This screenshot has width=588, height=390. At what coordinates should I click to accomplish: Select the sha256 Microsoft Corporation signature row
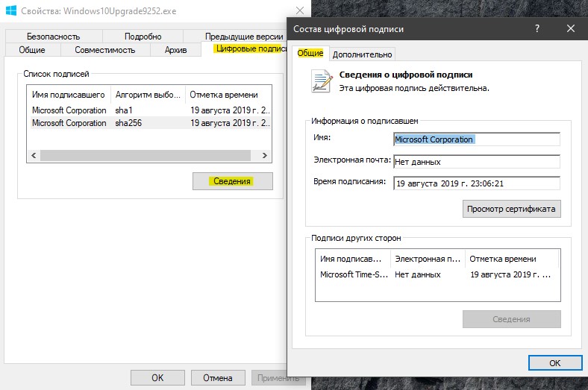(x=151, y=123)
